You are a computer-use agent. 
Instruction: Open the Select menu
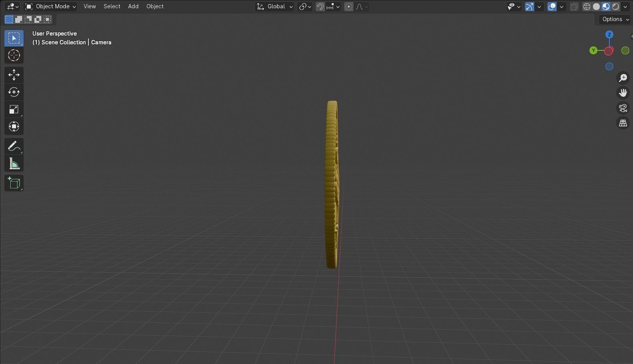pos(112,6)
